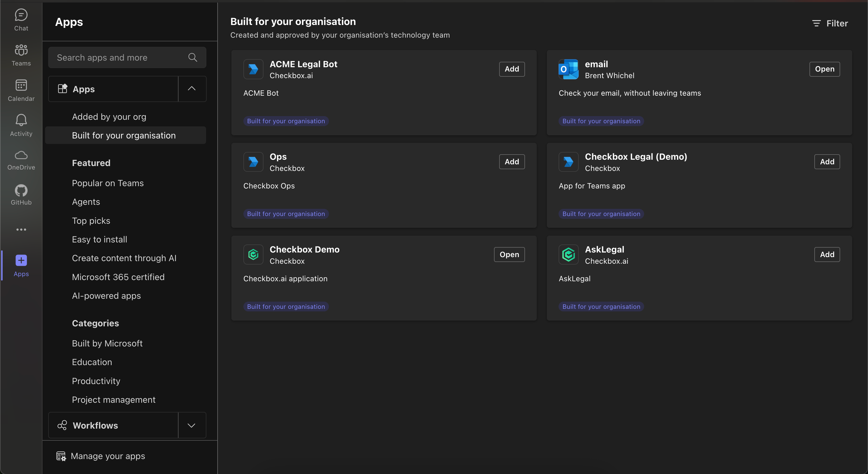
Task: Click 'Checkbox.ai application' description
Action: point(285,279)
